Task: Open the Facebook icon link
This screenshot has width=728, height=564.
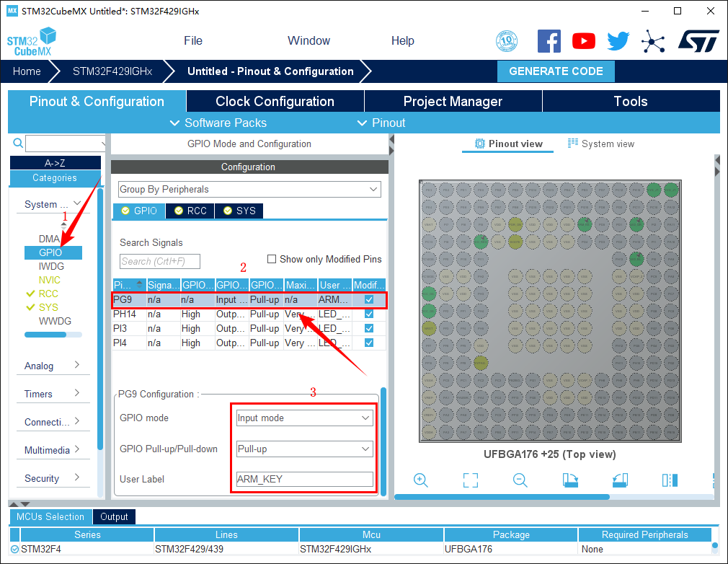Action: (549, 41)
